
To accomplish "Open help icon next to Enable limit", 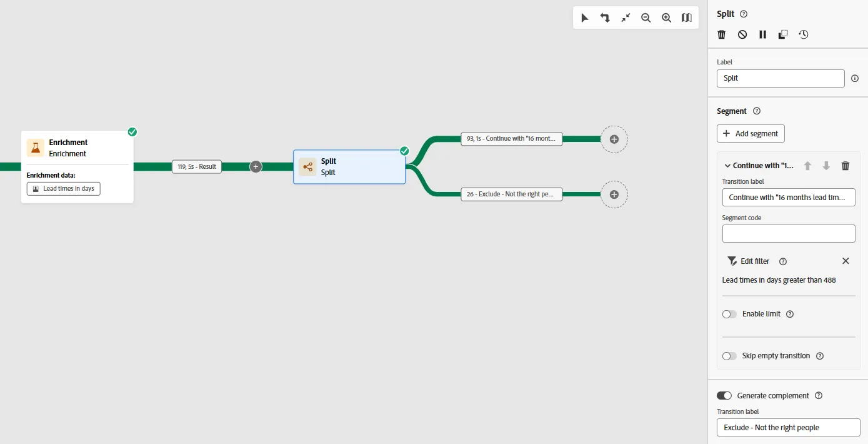I will 790,314.
